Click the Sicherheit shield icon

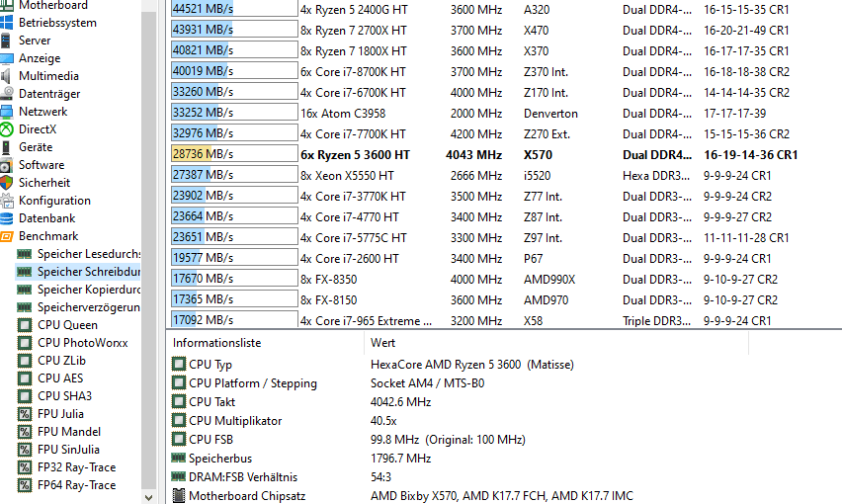click(7, 183)
